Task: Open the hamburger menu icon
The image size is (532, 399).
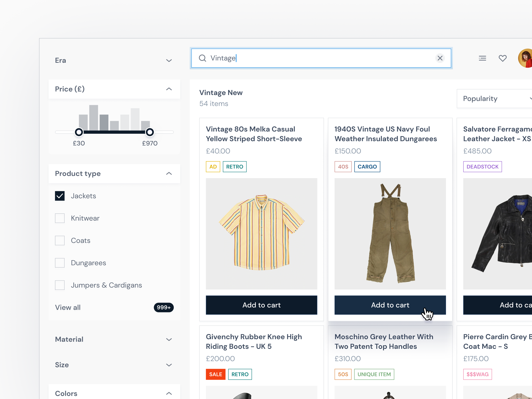Action: pyautogui.click(x=482, y=58)
